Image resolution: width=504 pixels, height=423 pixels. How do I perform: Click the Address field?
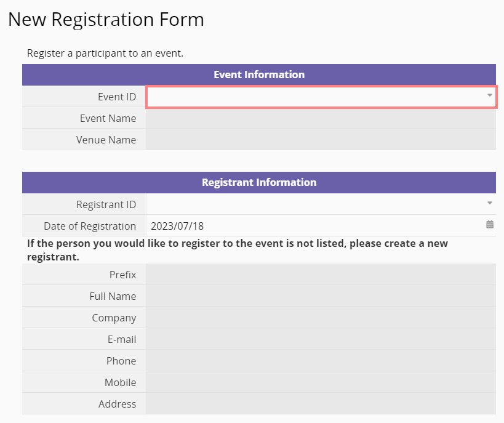tap(320, 404)
